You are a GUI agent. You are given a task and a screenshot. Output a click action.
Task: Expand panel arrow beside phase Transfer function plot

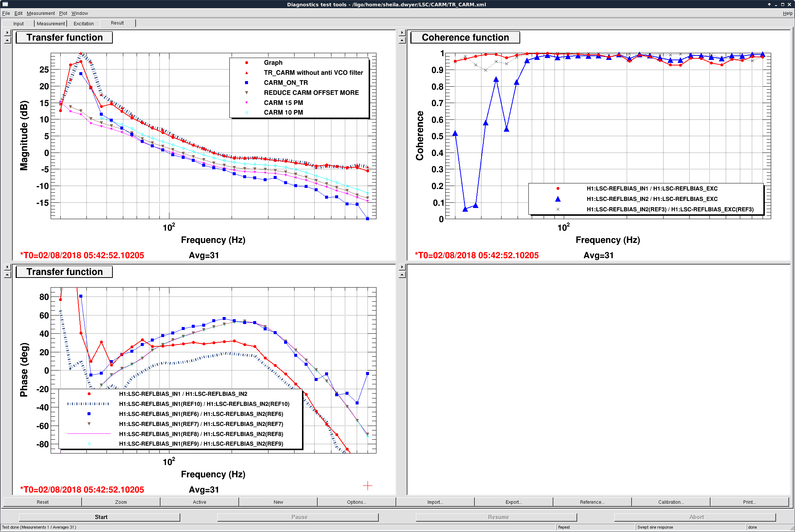point(7,267)
